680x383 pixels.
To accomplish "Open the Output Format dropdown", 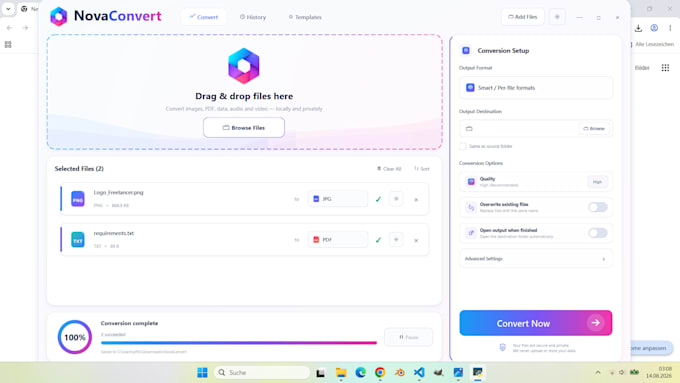I will click(536, 88).
